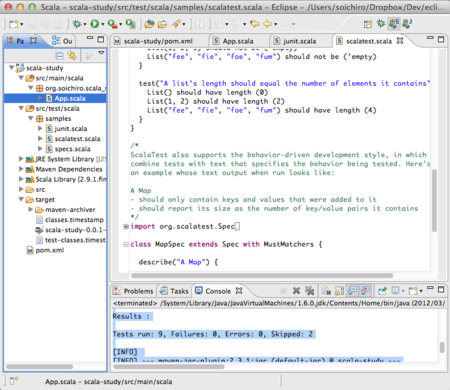The width and height of the screenshot is (450, 390).
Task: Select specs.scala in Package Explorer
Action: (68, 149)
